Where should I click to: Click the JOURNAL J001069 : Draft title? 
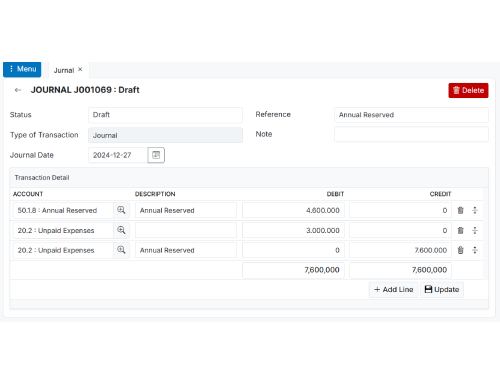[85, 90]
